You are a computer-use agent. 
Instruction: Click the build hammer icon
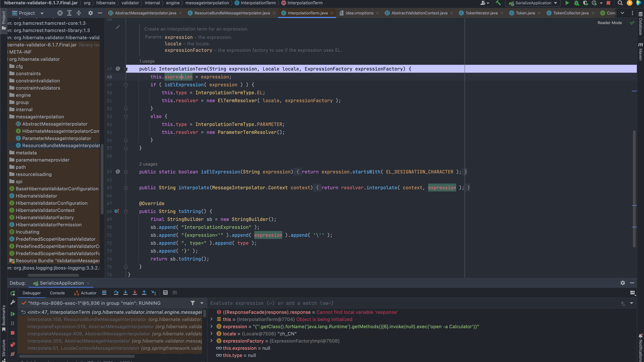(498, 3)
